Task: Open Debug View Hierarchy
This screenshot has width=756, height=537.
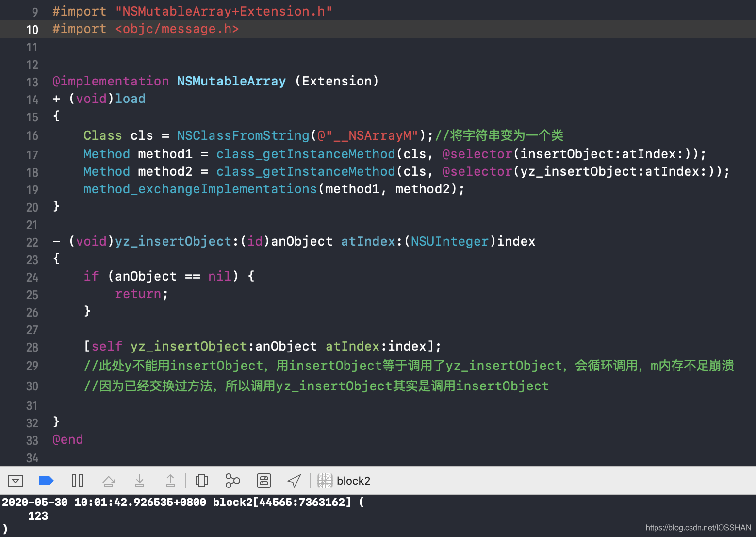Action: (202, 481)
